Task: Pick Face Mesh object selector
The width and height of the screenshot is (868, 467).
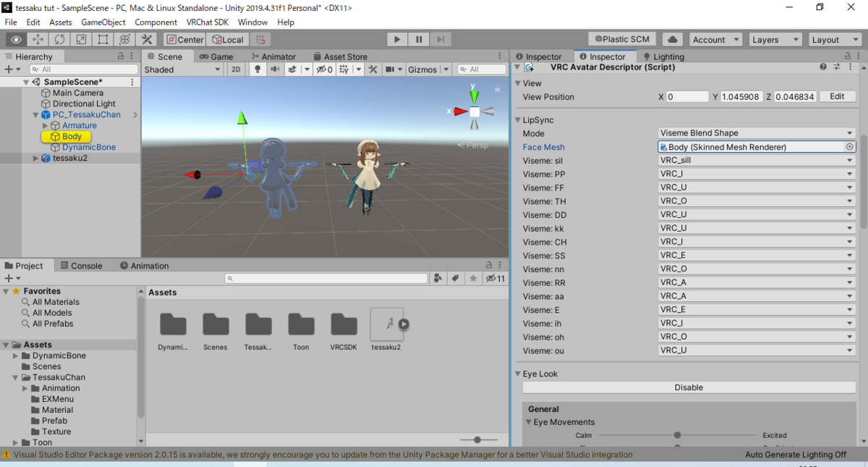Action: (x=849, y=147)
